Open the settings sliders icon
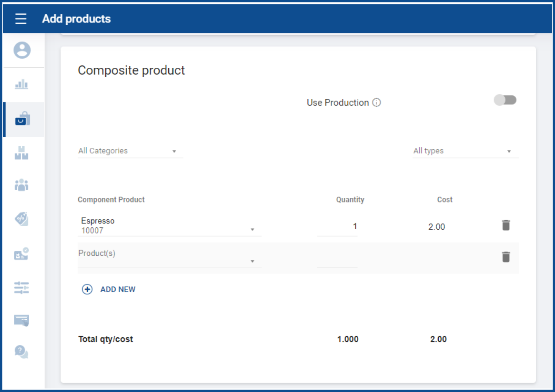Screen dimensions: 555x392 point(22,288)
